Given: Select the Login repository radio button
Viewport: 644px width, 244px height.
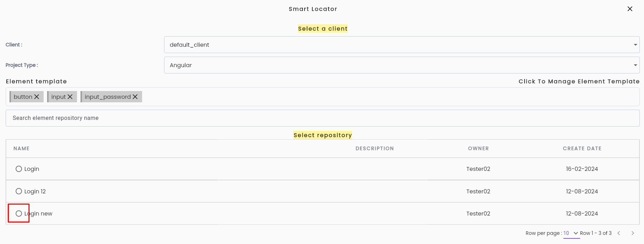Looking at the screenshot, I should [x=19, y=169].
